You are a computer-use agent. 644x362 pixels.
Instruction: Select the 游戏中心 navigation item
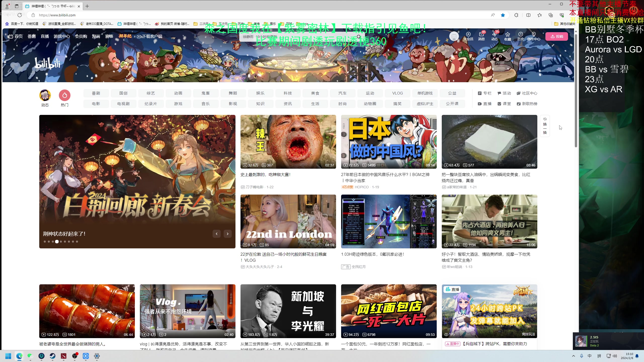pyautogui.click(x=62, y=36)
